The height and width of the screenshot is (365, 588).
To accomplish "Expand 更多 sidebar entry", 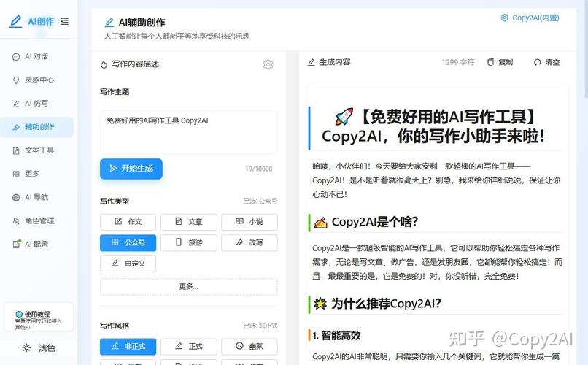I will pyautogui.click(x=36, y=174).
